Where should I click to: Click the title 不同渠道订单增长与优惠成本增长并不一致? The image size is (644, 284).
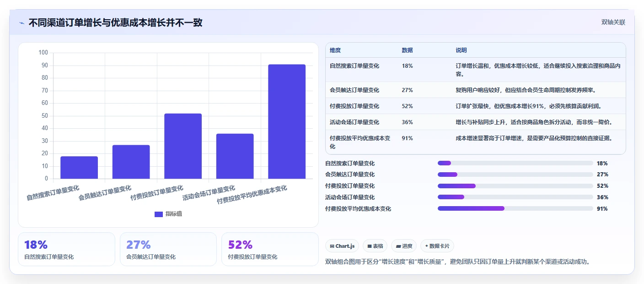(x=115, y=22)
